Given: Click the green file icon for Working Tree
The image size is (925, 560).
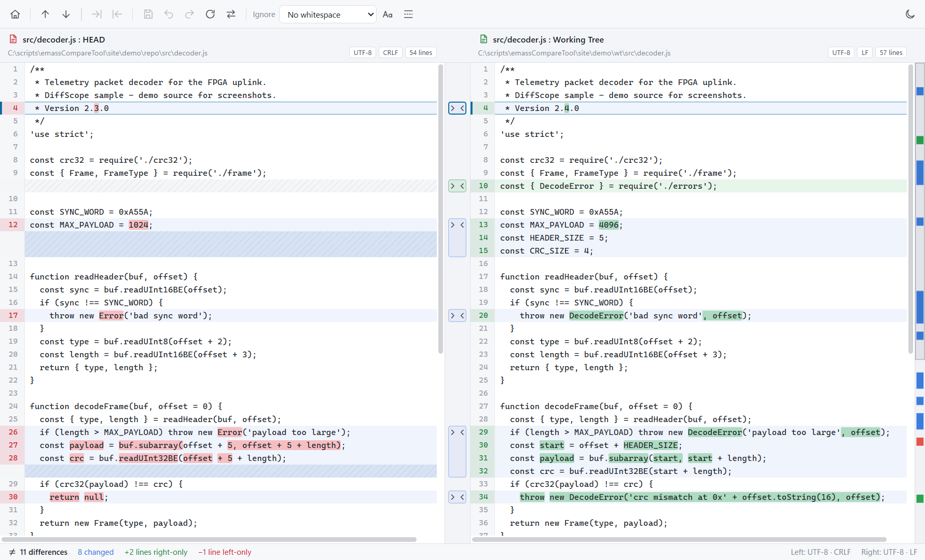Looking at the screenshot, I should (484, 39).
